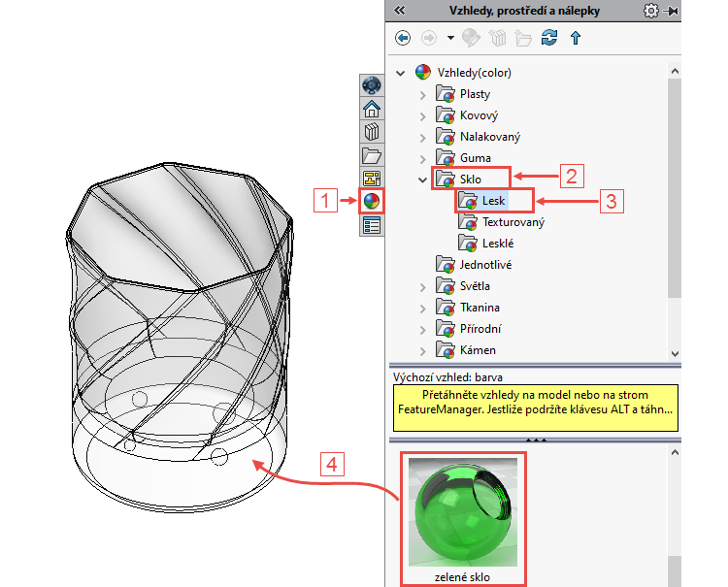The image size is (728, 587).
Task: Click the Lesk folder icon
Action: [468, 201]
